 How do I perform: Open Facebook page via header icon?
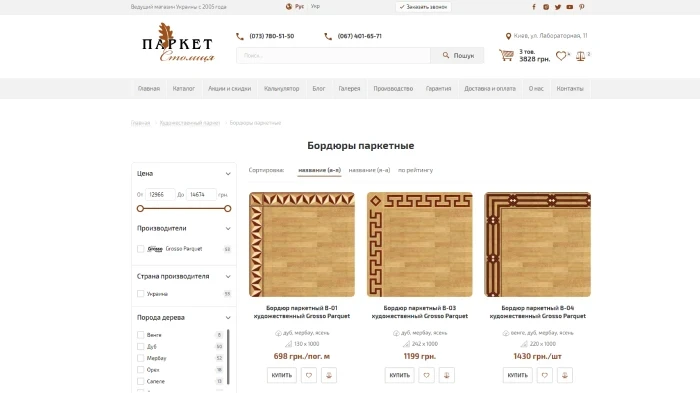coord(534,7)
